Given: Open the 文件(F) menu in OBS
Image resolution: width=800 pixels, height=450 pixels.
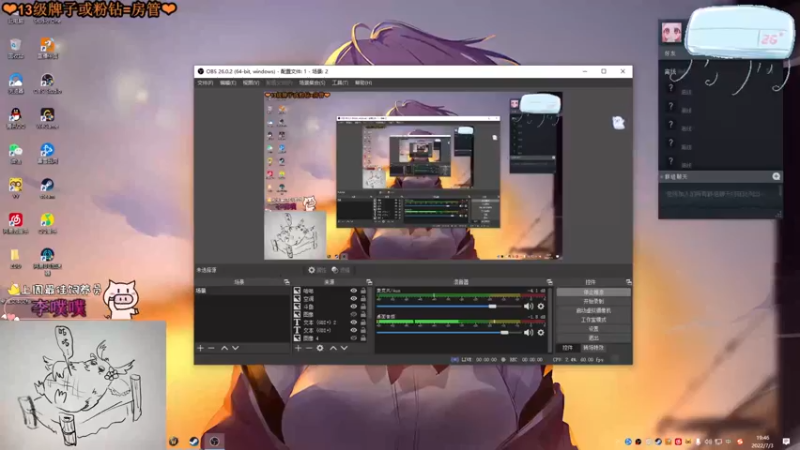Looking at the screenshot, I should click(205, 83).
